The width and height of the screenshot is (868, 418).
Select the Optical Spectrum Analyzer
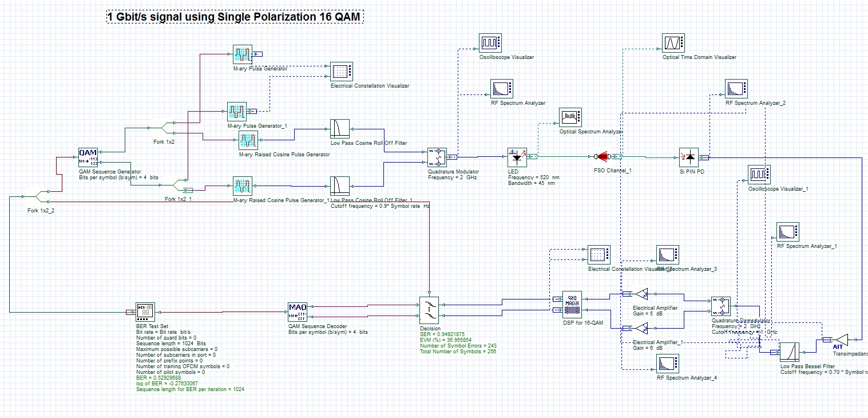click(570, 117)
